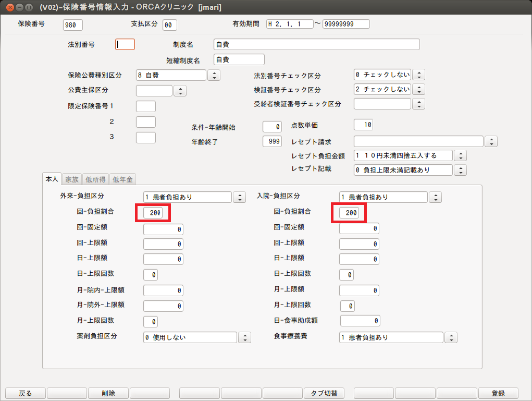Screen dimensions: 532x401
Task: Click the 登録 button
Action: tap(498, 393)
